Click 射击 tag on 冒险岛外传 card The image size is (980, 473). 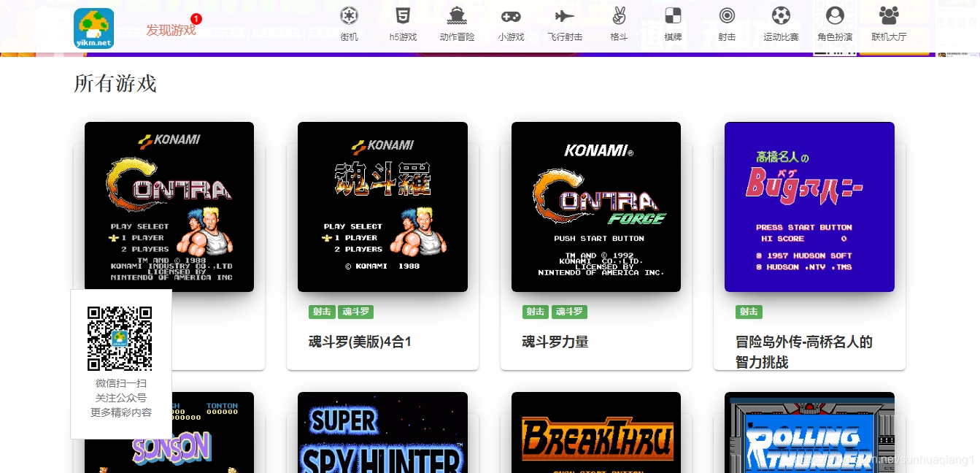click(749, 312)
